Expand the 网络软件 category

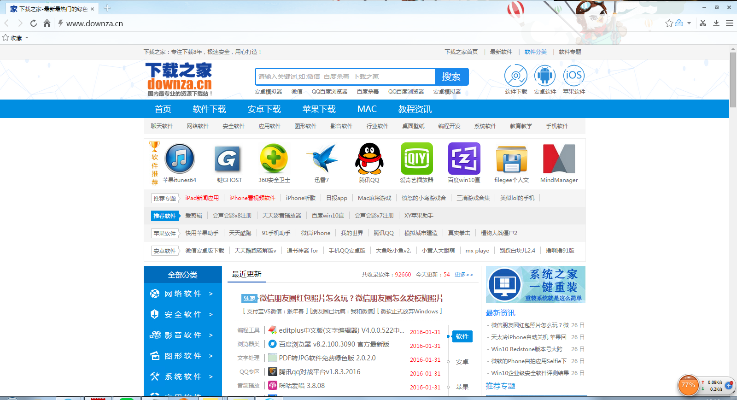(183, 294)
